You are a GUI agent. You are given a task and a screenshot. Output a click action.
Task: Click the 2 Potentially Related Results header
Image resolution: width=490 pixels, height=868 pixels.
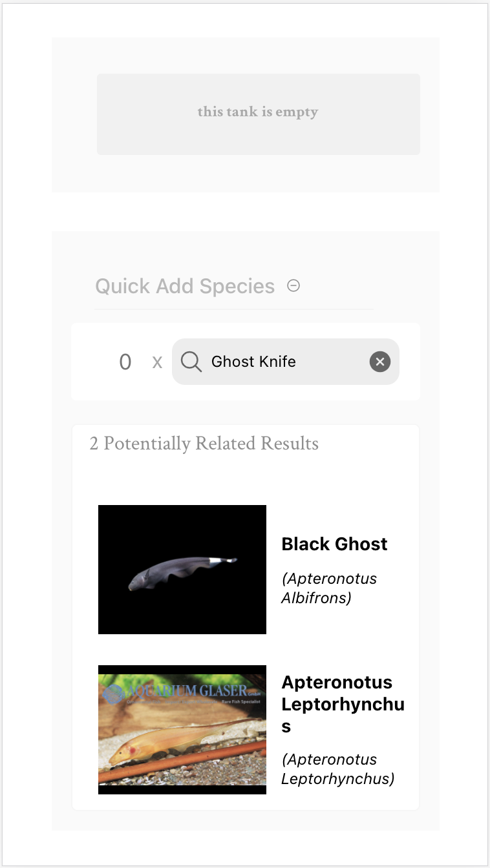coord(204,444)
